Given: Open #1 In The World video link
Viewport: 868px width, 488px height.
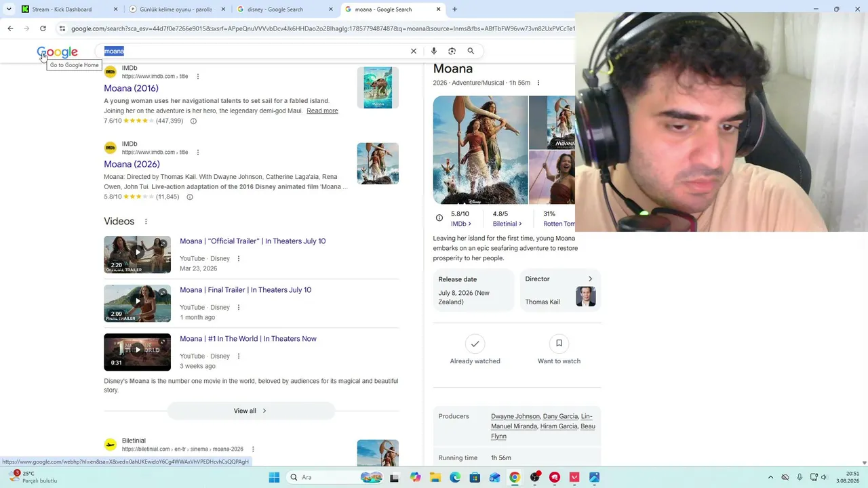Looking at the screenshot, I should [x=248, y=339].
